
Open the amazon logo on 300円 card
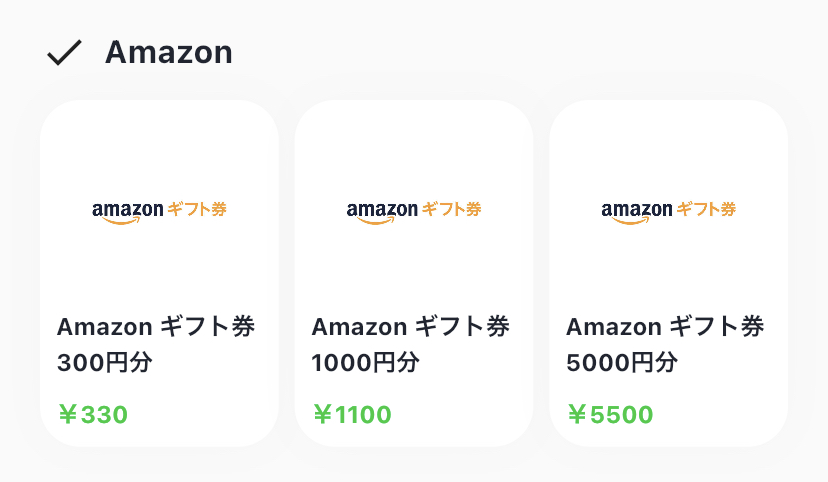click(159, 212)
